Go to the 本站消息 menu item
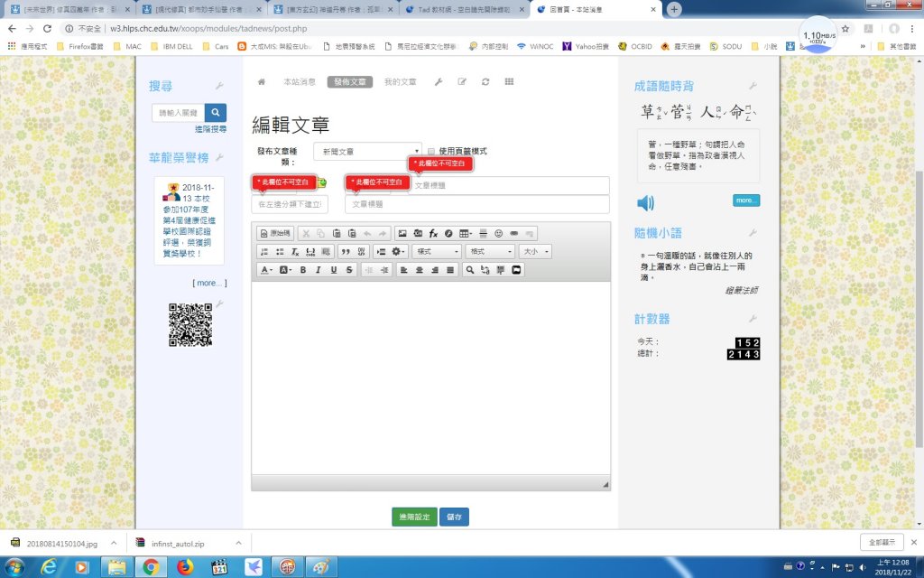This screenshot has height=578, width=924. [300, 81]
